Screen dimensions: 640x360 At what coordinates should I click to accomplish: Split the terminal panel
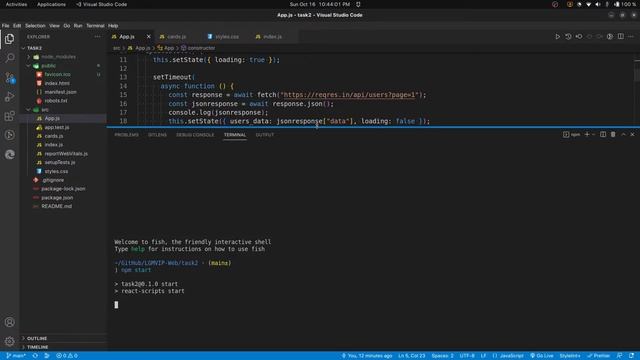pyautogui.click(x=603, y=134)
